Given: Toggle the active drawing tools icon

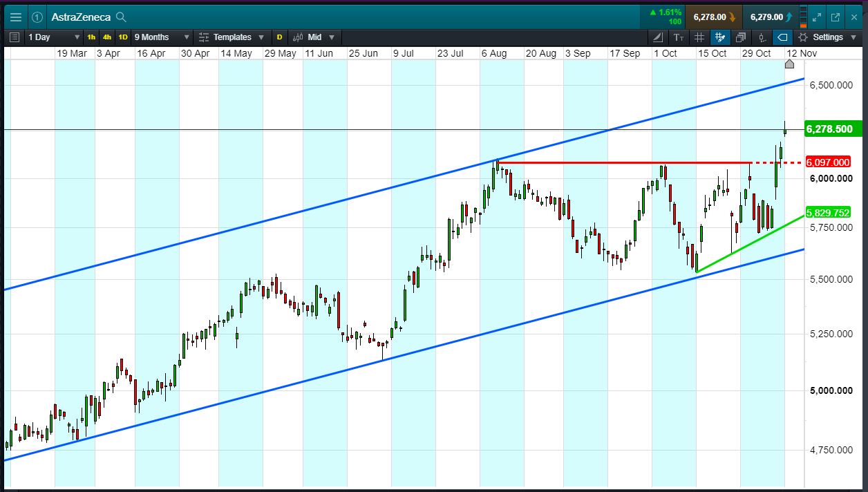Looking at the screenshot, I should tap(720, 37).
